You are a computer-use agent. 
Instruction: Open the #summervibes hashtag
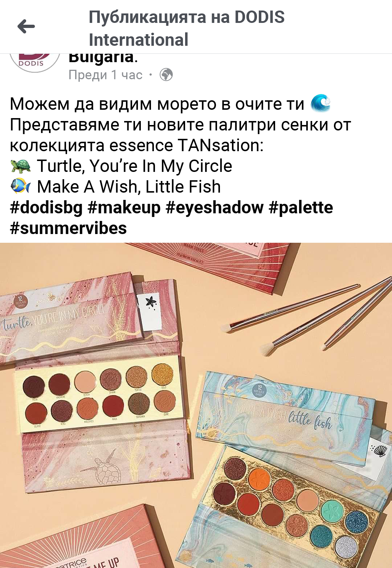(68, 228)
